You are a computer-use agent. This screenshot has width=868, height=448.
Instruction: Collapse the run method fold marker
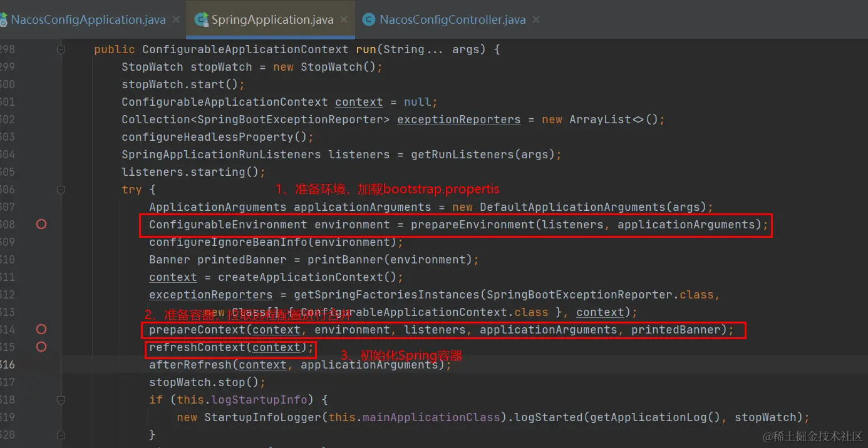(61, 49)
